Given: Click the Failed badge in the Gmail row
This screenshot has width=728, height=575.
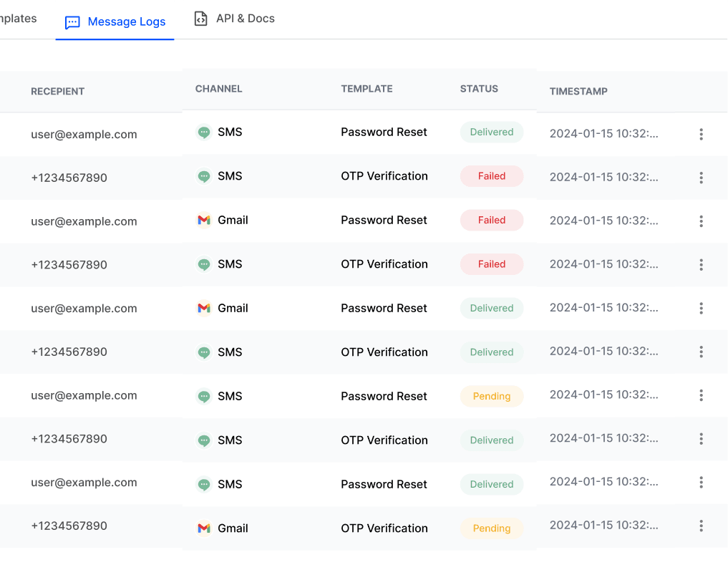Looking at the screenshot, I should pyautogui.click(x=492, y=220).
